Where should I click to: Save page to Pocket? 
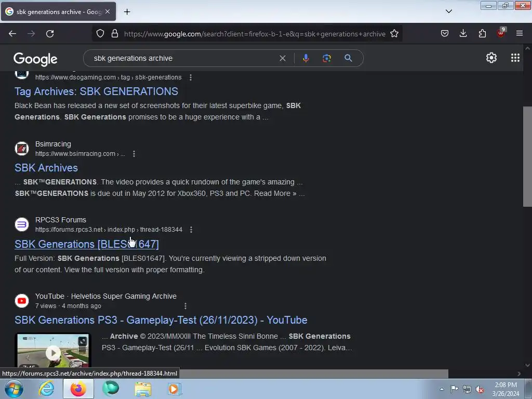(445, 33)
